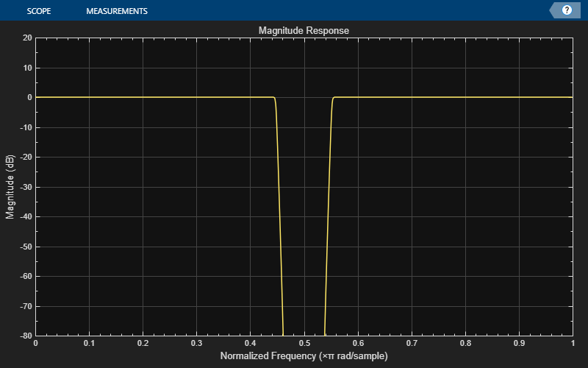Click the 0.5 tick on the frequency axis
588x368 pixels.
coord(304,344)
